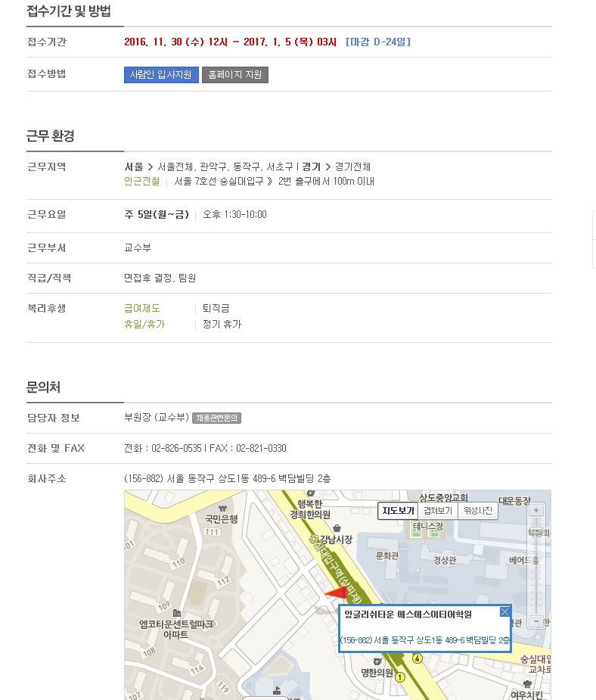
Task: Switch map to 지도보기 view
Action: [398, 511]
